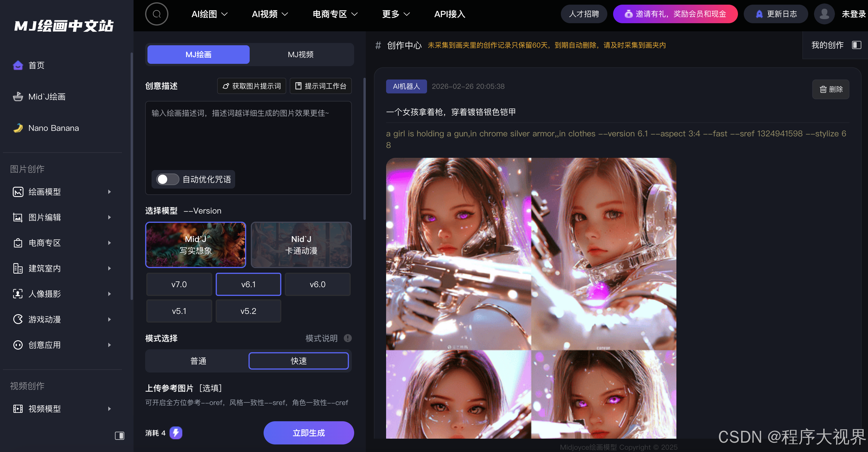
Task: Select the v7.0 version option
Action: pyautogui.click(x=179, y=284)
